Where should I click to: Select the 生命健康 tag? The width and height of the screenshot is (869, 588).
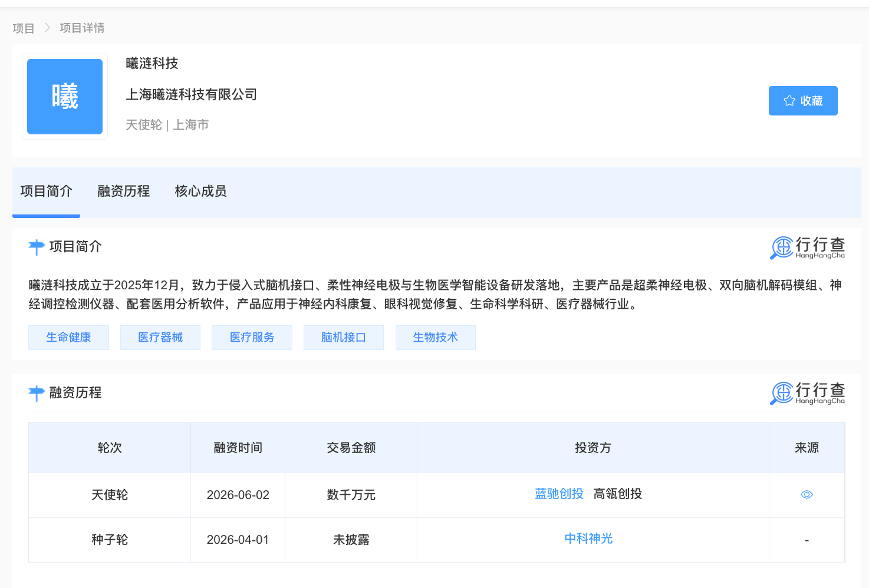pos(68,338)
